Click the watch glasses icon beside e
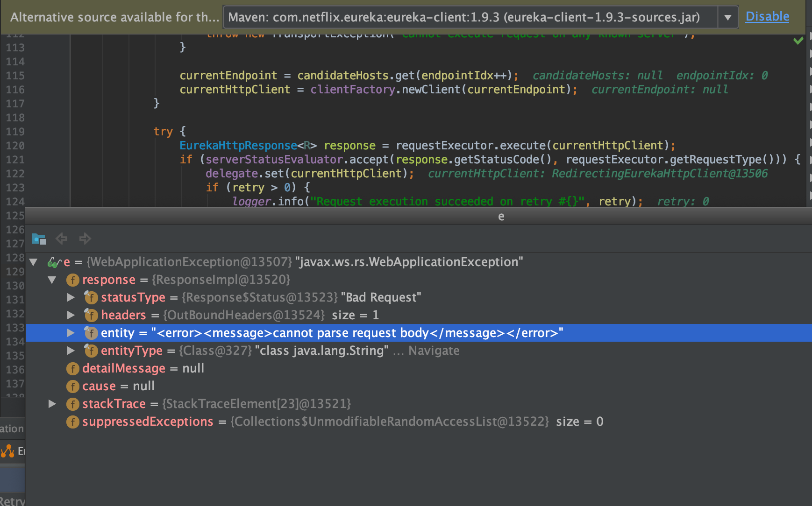This screenshot has height=506, width=812. [54, 262]
